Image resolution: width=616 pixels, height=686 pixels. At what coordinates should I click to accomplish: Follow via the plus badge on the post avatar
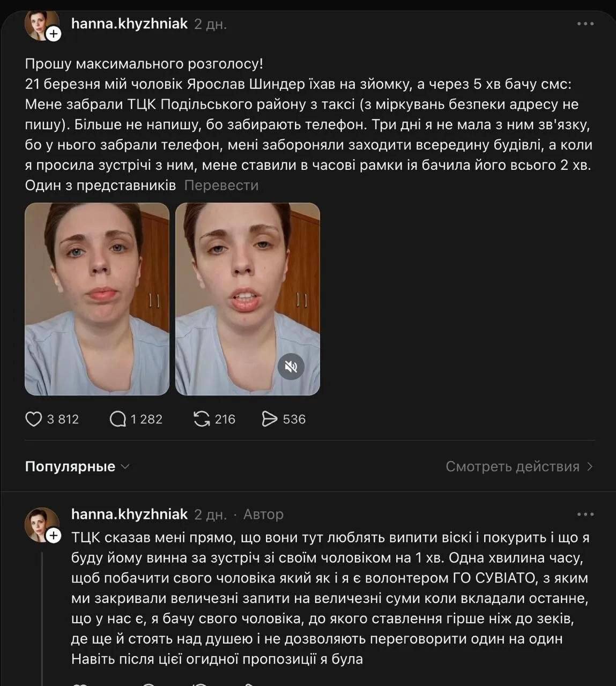click(54, 34)
